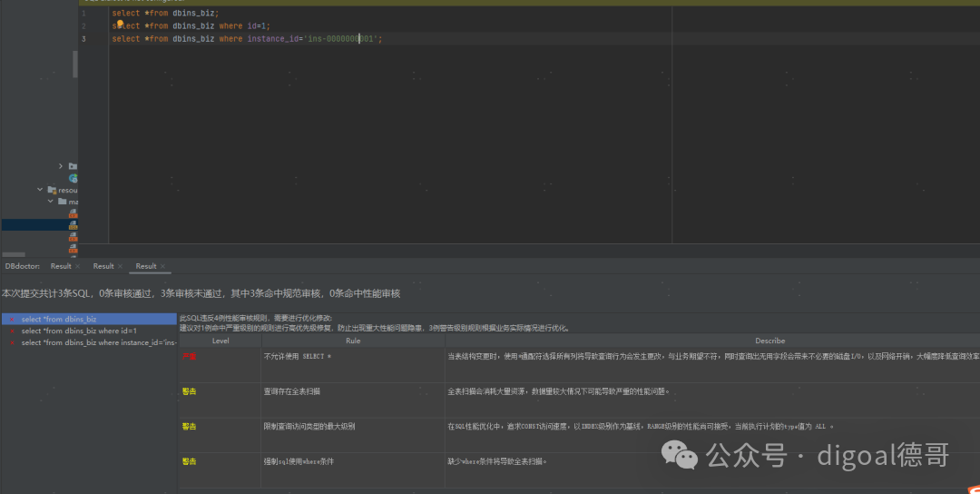Click the DBdoctor panel label

pyautogui.click(x=23, y=266)
